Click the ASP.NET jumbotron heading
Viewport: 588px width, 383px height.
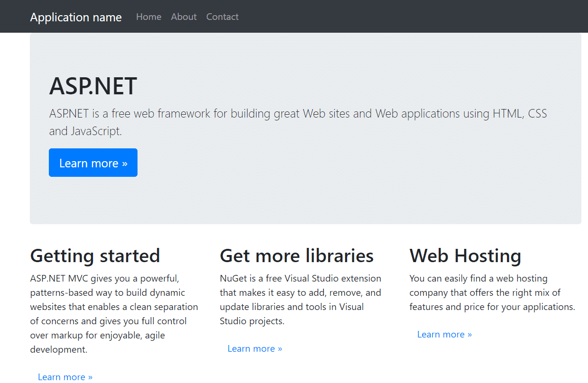click(x=93, y=86)
